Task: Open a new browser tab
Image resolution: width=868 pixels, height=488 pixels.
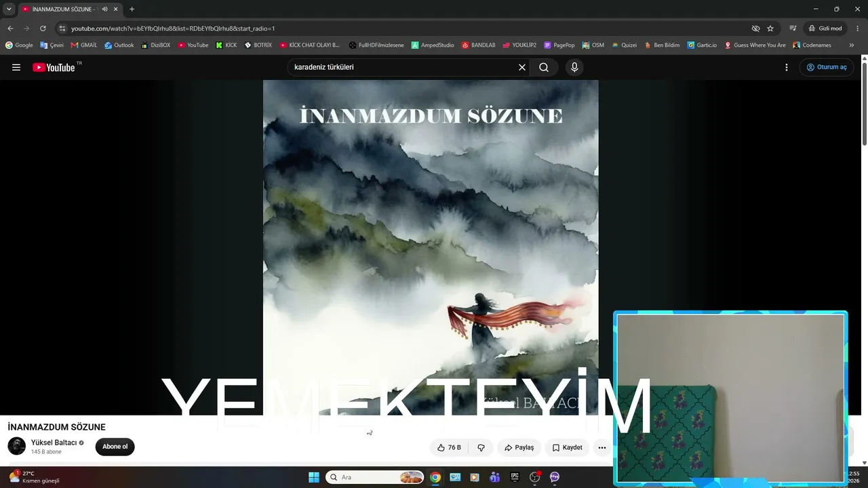Action: (132, 9)
